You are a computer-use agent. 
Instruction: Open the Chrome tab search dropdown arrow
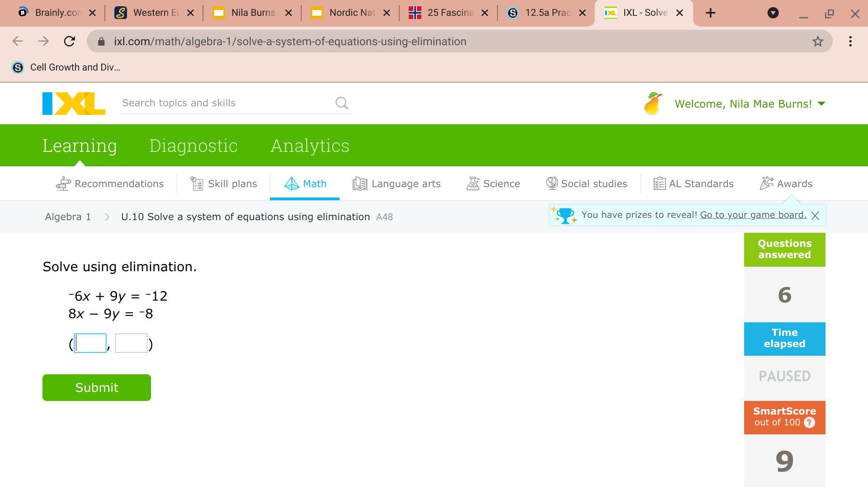773,13
